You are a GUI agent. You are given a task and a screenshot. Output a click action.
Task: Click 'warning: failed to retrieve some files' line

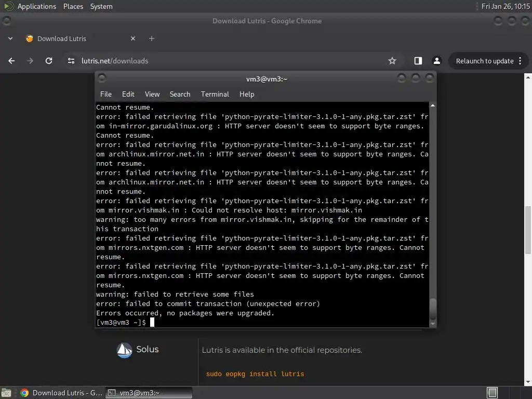[175, 294]
